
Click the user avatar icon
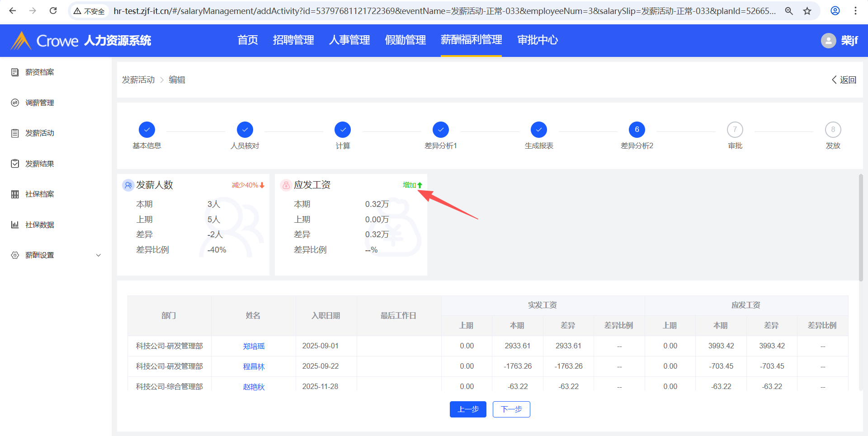[828, 41]
